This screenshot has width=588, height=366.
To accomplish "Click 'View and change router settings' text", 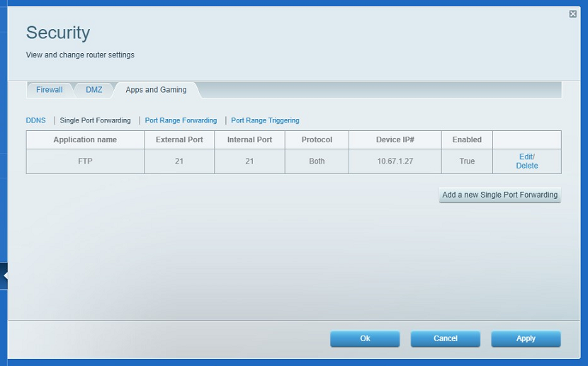I will pos(80,55).
